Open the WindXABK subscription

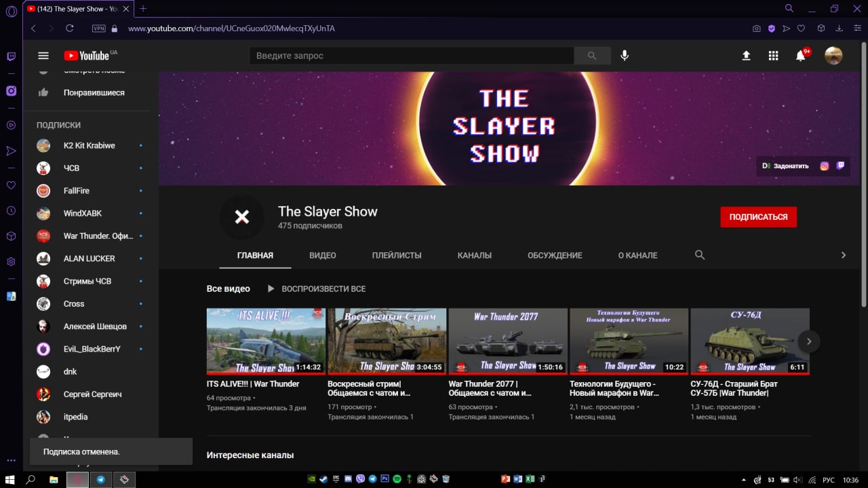click(86, 213)
